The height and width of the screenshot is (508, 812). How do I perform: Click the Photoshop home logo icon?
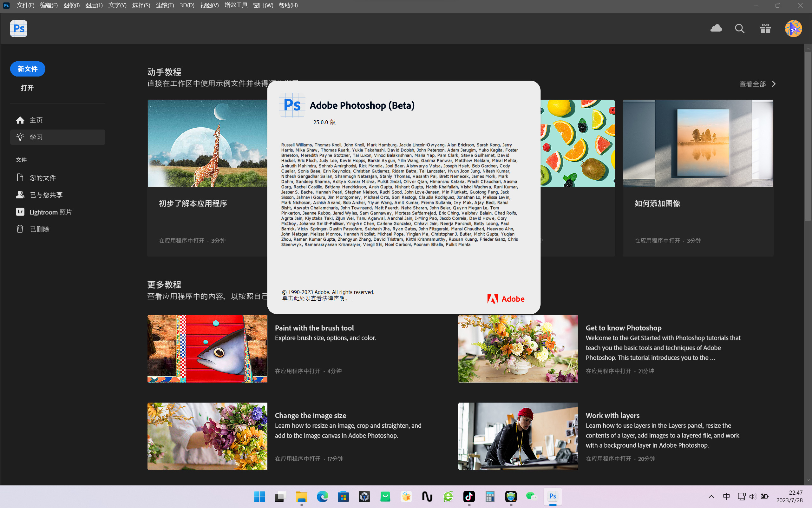tap(19, 29)
